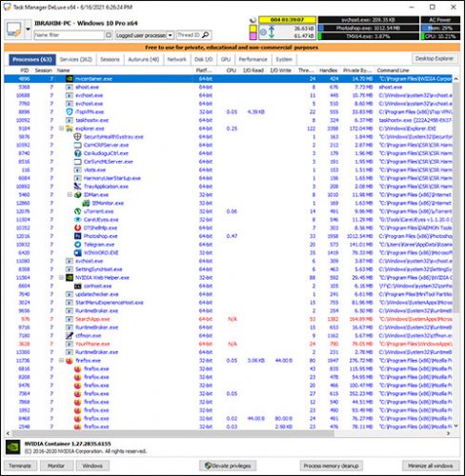Image resolution: width=465 pixels, height=476 pixels.
Task: Click the large monitor icon in toolbar
Action: click(13, 29)
